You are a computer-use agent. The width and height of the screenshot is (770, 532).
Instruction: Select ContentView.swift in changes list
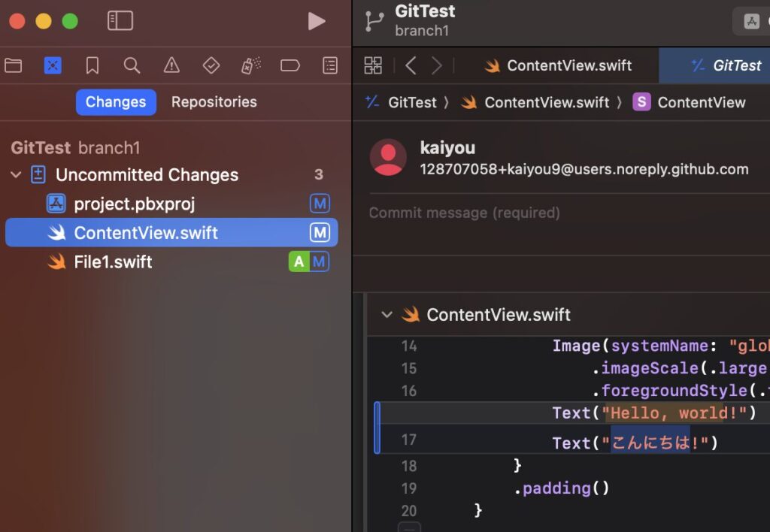(172, 233)
